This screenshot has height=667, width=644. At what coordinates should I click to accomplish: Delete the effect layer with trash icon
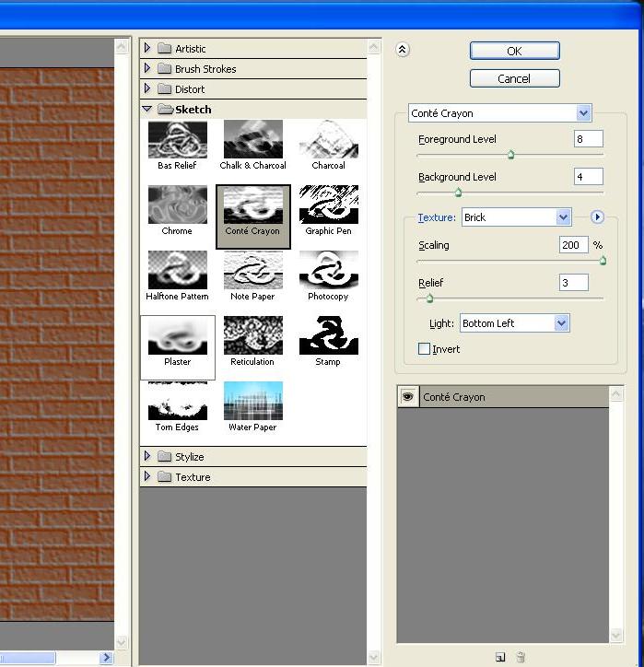point(521,657)
